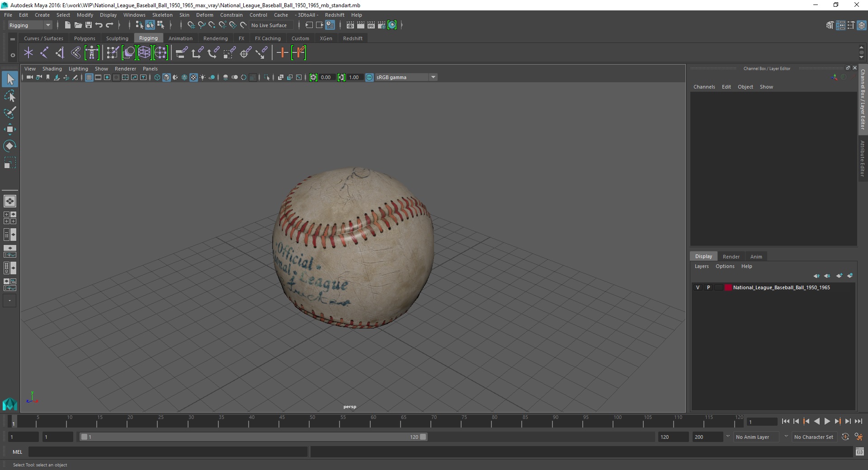Image resolution: width=868 pixels, height=470 pixels.
Task: Open the Skeleton menu
Action: coord(162,15)
